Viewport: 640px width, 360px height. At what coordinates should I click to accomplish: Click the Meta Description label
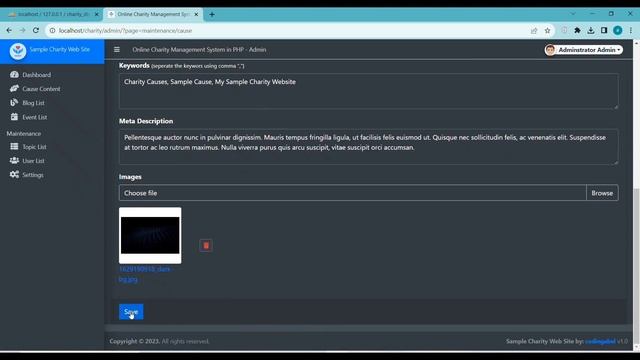(x=146, y=121)
